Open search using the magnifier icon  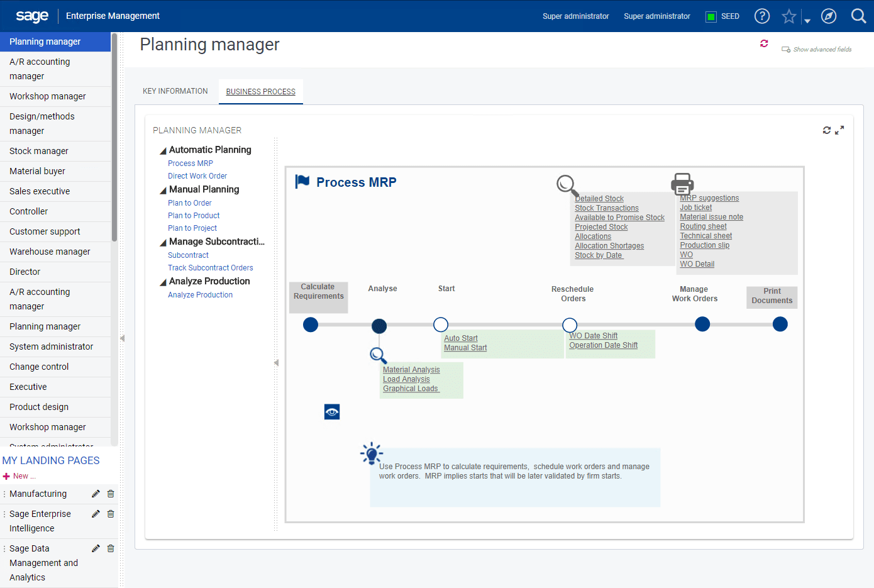[x=859, y=16]
